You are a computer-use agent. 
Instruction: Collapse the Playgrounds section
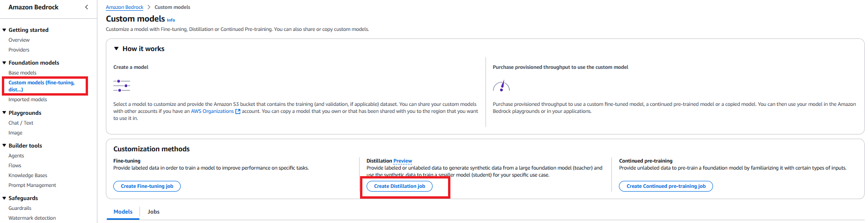(x=4, y=112)
